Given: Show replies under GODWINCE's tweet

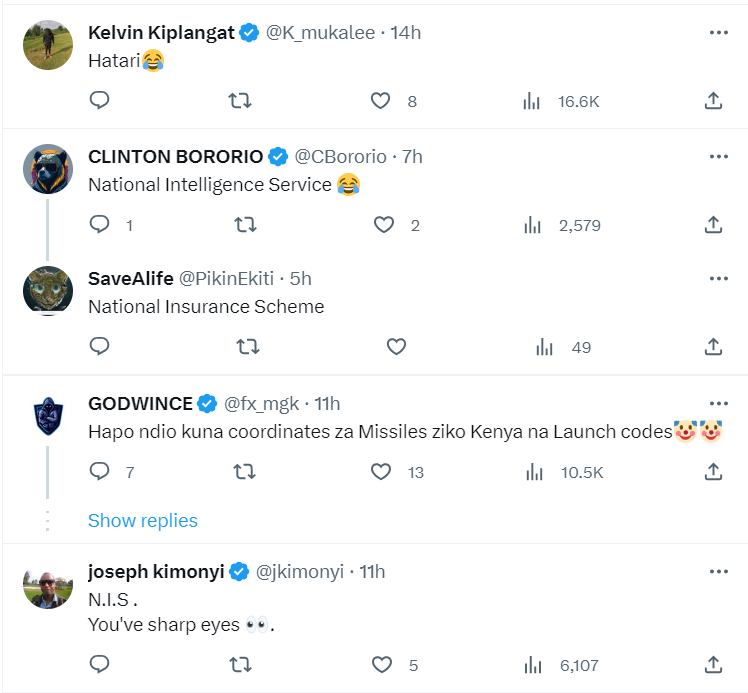Looking at the screenshot, I should pyautogui.click(x=143, y=520).
